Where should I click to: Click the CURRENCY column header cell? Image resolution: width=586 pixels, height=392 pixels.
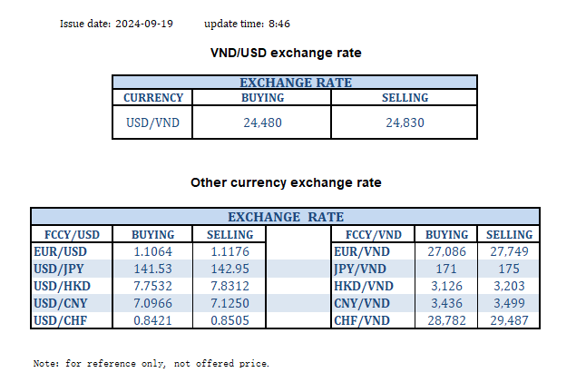coord(153,98)
